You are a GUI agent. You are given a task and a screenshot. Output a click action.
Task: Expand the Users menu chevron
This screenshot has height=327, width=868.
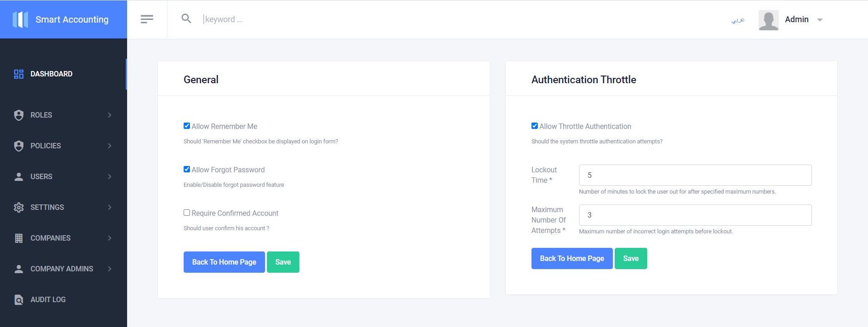[x=109, y=177]
